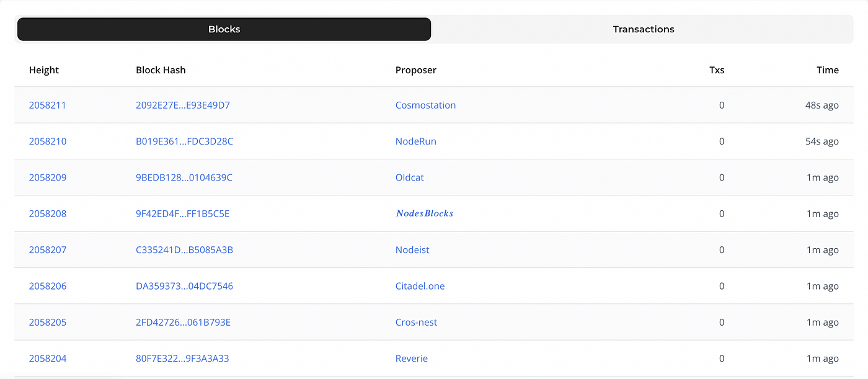Open block height 2058207
This screenshot has width=868, height=379.
48,250
